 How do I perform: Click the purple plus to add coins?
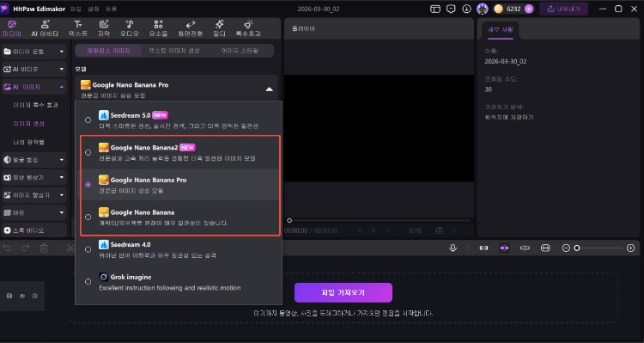tap(529, 9)
